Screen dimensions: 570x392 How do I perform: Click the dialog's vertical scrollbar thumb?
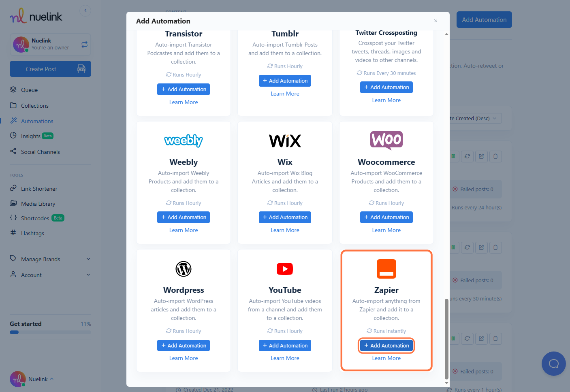[x=446, y=339]
